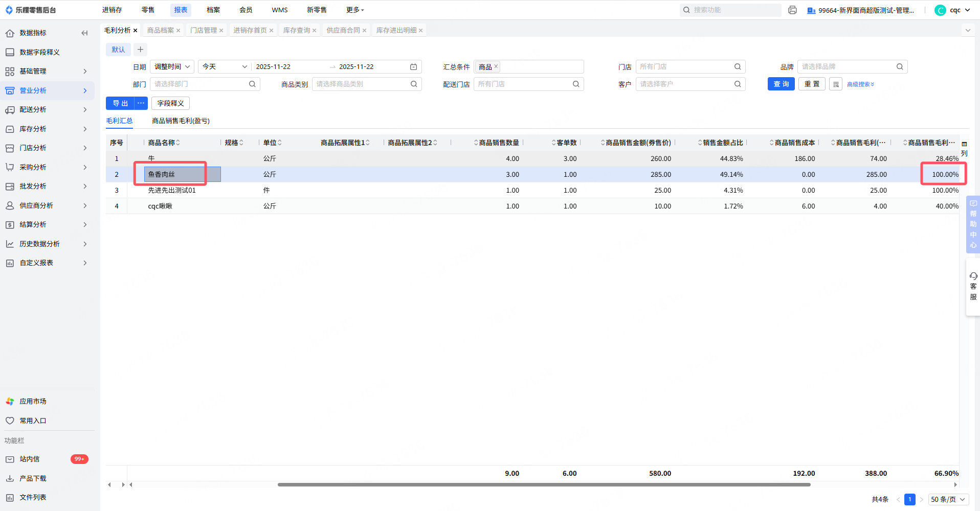
Task: Collapse the left sidebar with arrow icon
Action: (x=84, y=33)
